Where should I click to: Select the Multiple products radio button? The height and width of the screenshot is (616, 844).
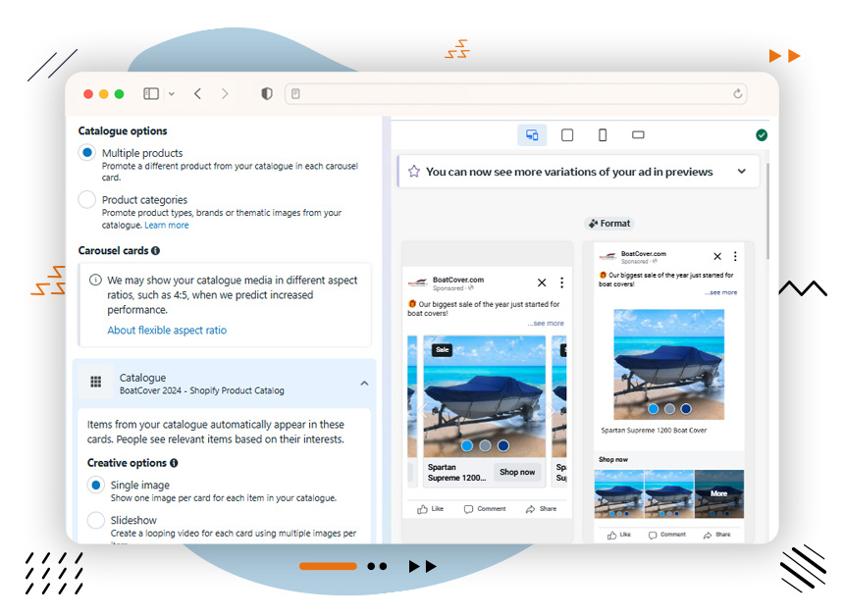87,153
